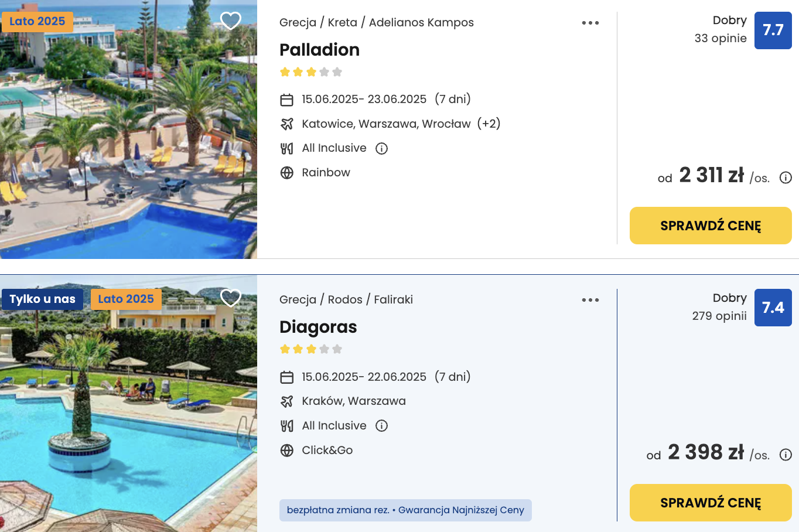Viewport: 799px width, 532px height.
Task: Open the Palladion hotel title link
Action: pos(319,50)
